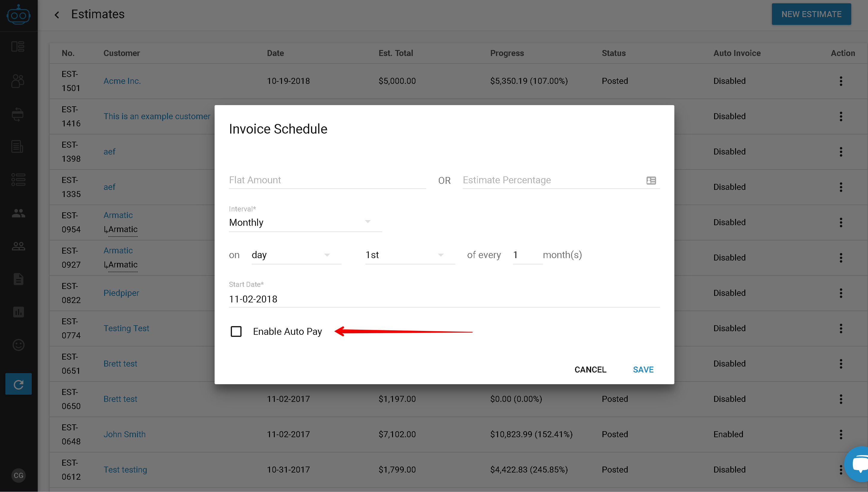868x492 pixels.
Task: Go back using the arrow beside Estimates
Action: pyautogui.click(x=57, y=15)
